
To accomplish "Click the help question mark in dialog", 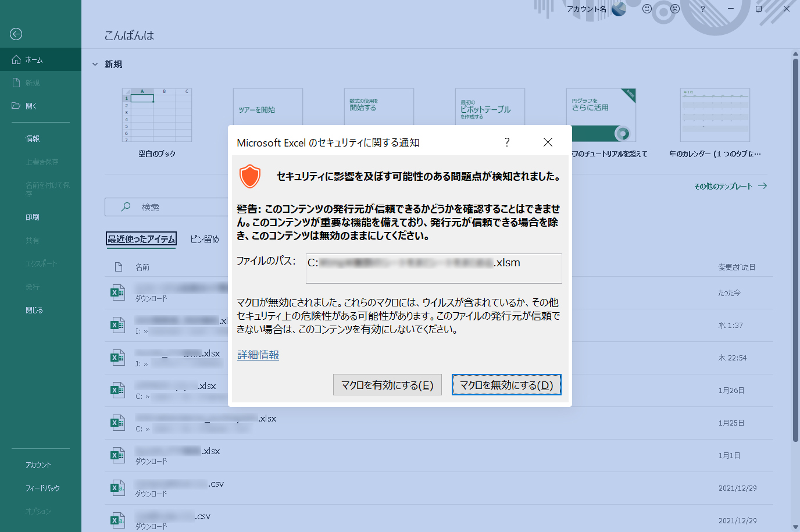I will 507,142.
